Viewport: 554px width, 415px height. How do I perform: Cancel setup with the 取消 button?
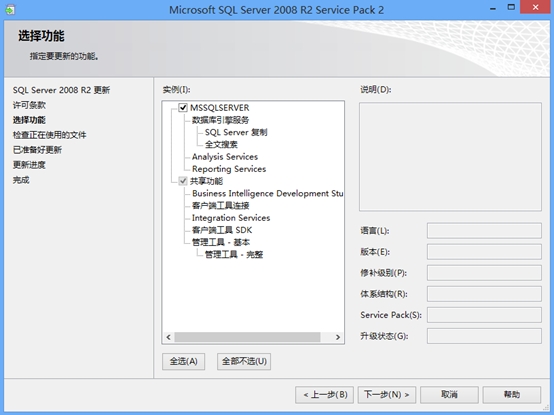[449, 395]
